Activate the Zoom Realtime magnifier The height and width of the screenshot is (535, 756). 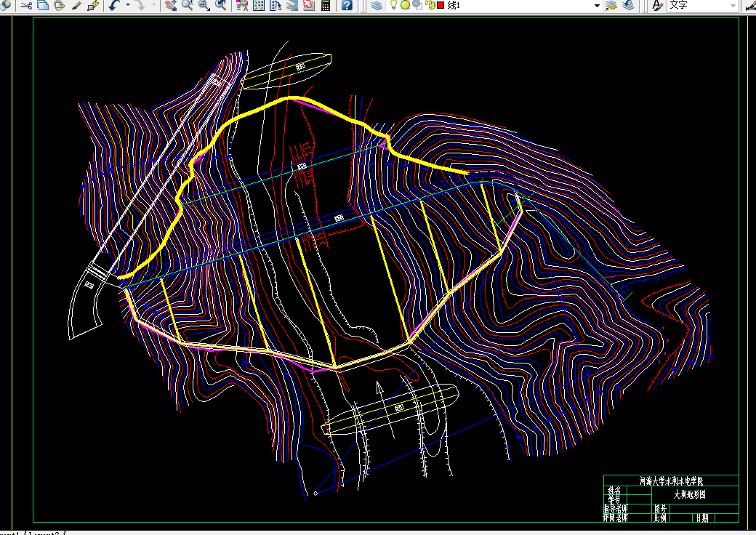pyautogui.click(x=187, y=5)
